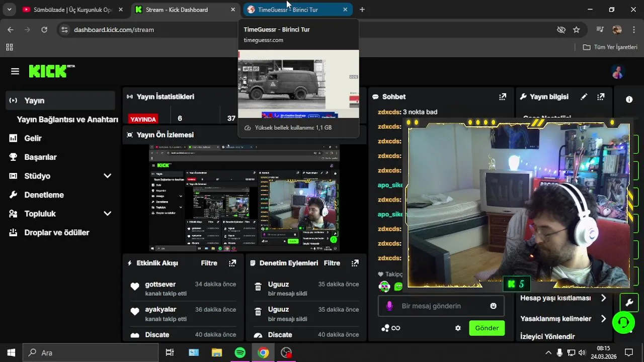Open Filtre in Denetim Eylemleri panel
Image resolution: width=644 pixels, height=362 pixels.
point(332,263)
